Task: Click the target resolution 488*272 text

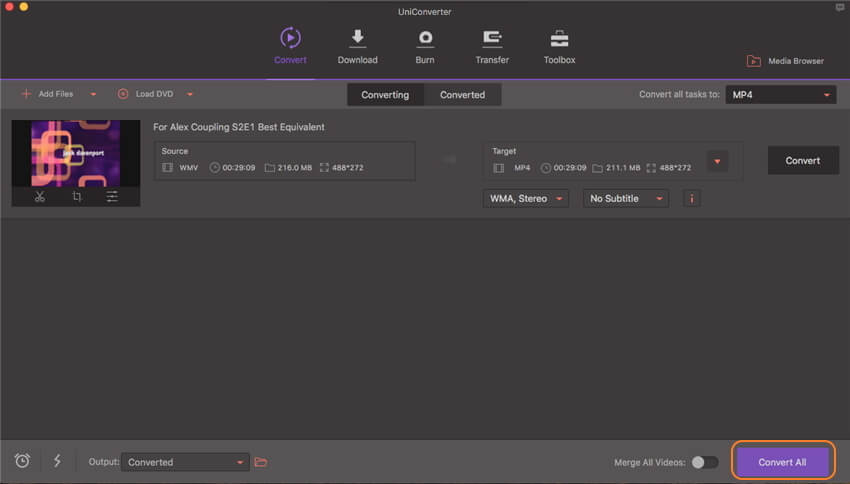Action: coord(675,167)
